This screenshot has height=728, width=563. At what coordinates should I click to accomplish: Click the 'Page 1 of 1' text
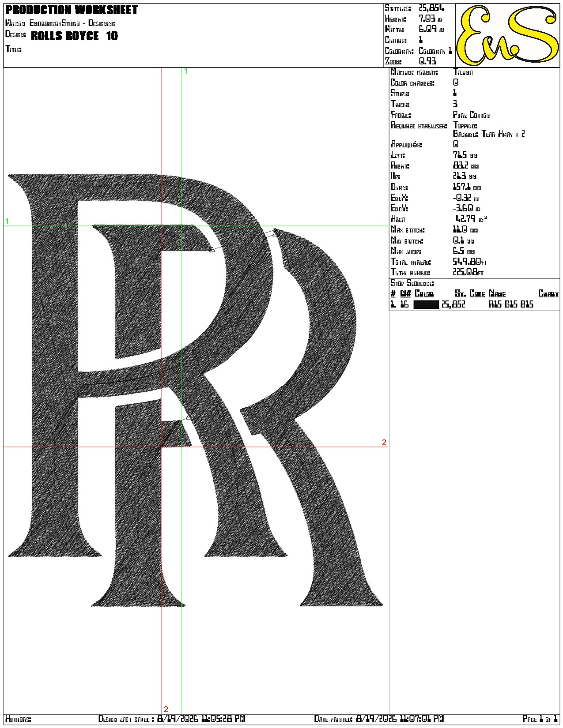coord(540,719)
